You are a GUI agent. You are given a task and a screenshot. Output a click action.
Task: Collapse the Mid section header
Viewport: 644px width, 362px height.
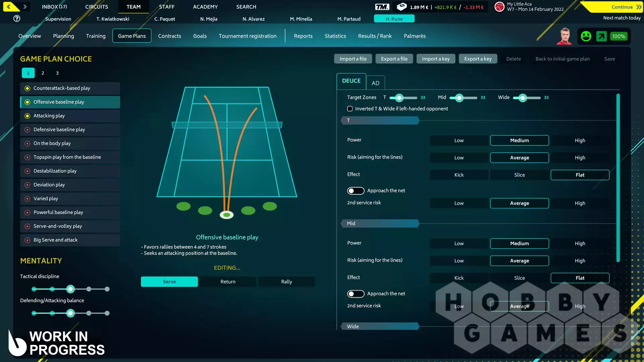pos(380,223)
